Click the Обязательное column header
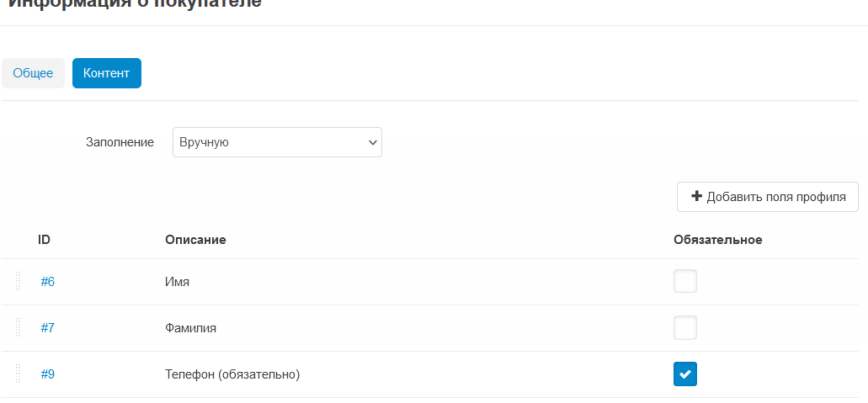This screenshot has height=403, width=868. pos(718,240)
